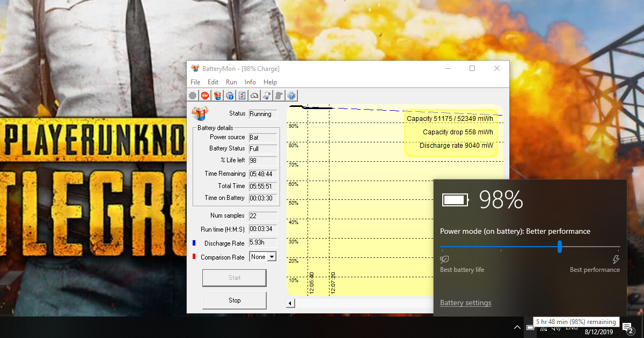Click the gauge meter toolbar icon
Screen dimensions: 644x338
[x=254, y=96]
